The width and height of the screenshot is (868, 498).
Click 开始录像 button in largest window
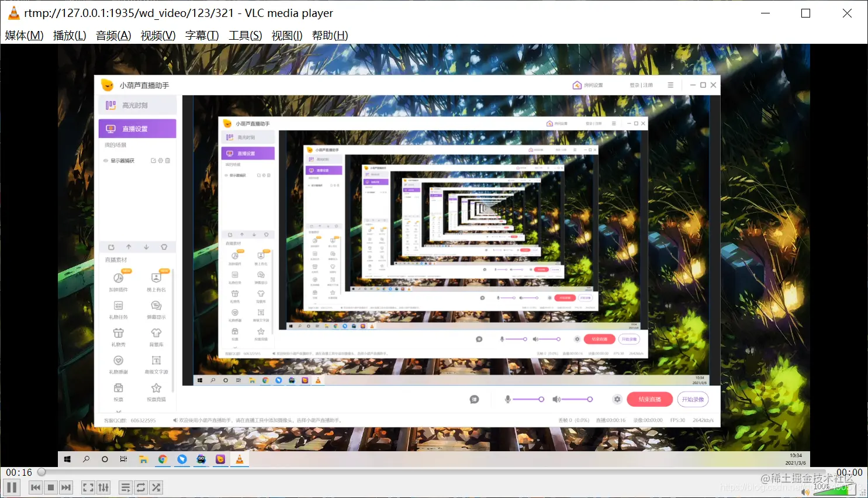point(693,399)
